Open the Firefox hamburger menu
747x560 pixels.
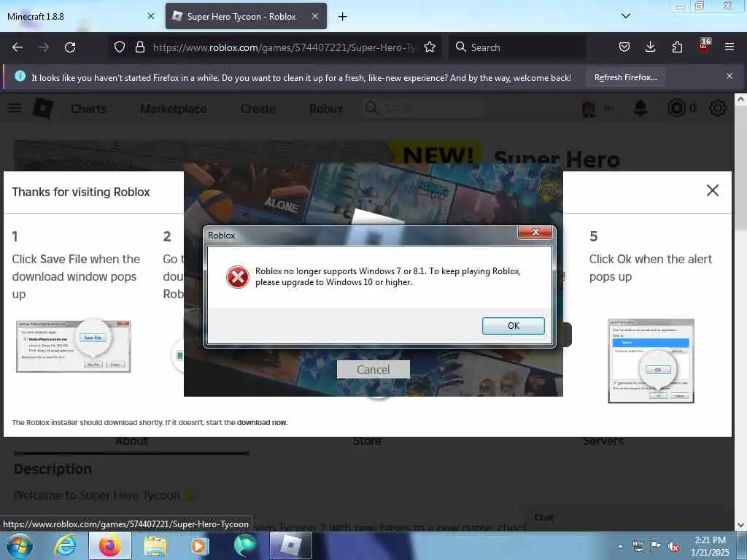click(729, 47)
